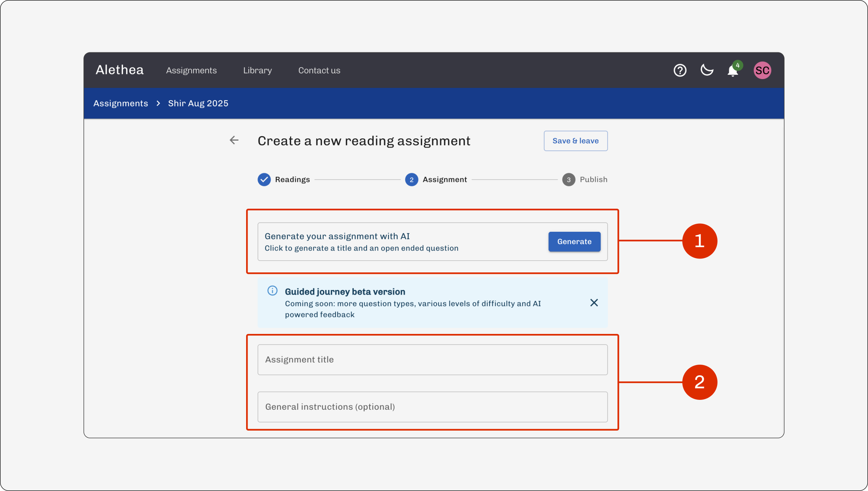Screen dimensions: 868x491
Task: Focus the Assignment title field
Action: (x=433, y=360)
